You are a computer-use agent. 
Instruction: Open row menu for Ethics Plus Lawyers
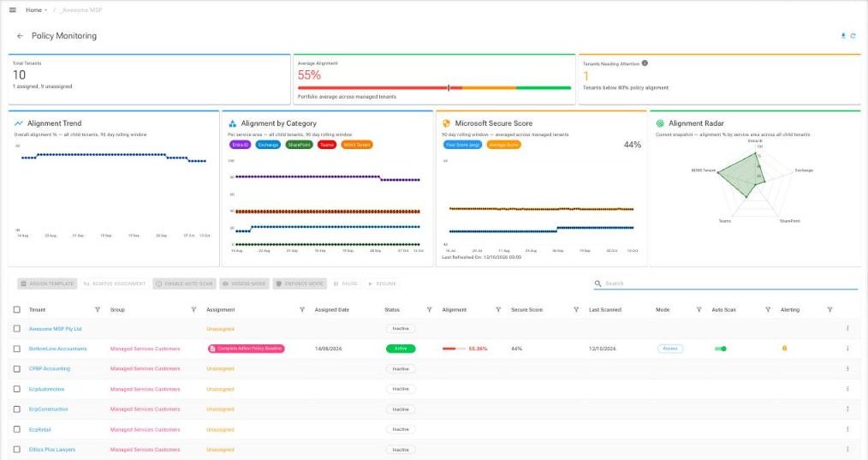pos(847,450)
